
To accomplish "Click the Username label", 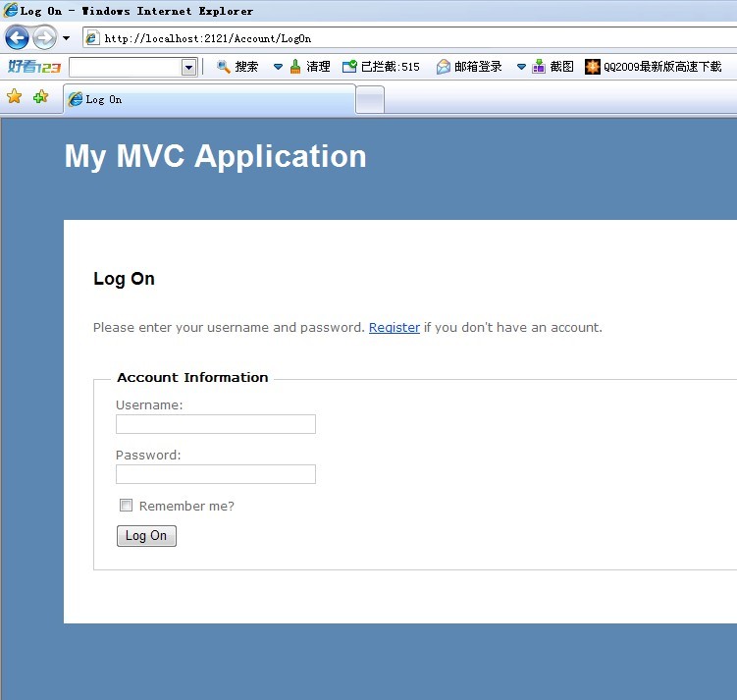I will coord(149,405).
